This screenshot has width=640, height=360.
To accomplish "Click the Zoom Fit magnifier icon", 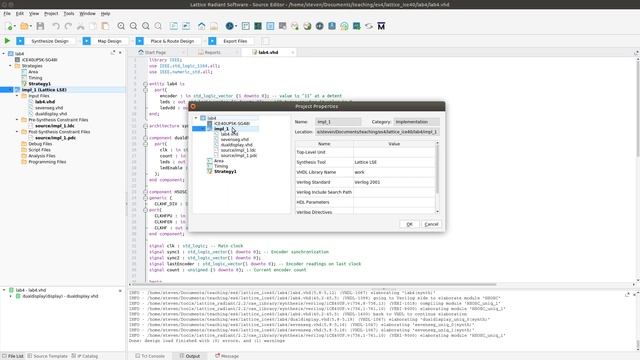I will pyautogui.click(x=146, y=26).
